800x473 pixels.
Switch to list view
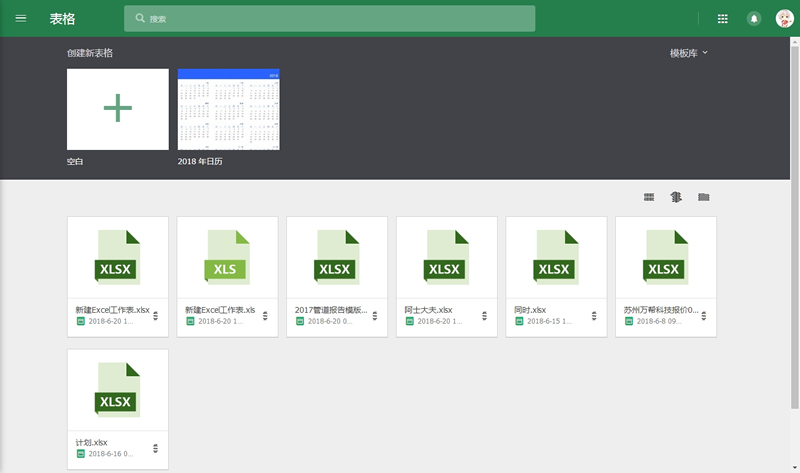[x=648, y=197]
